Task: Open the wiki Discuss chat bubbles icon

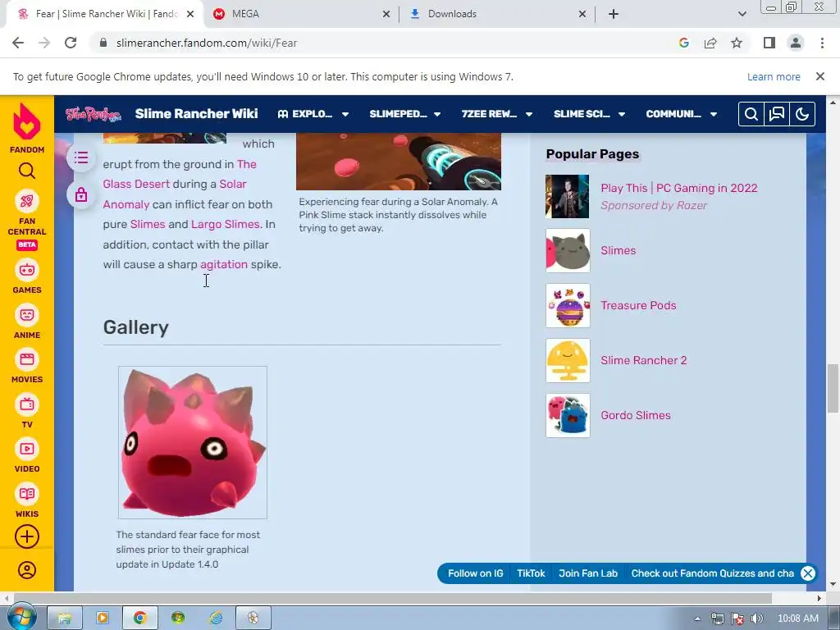Action: point(776,114)
